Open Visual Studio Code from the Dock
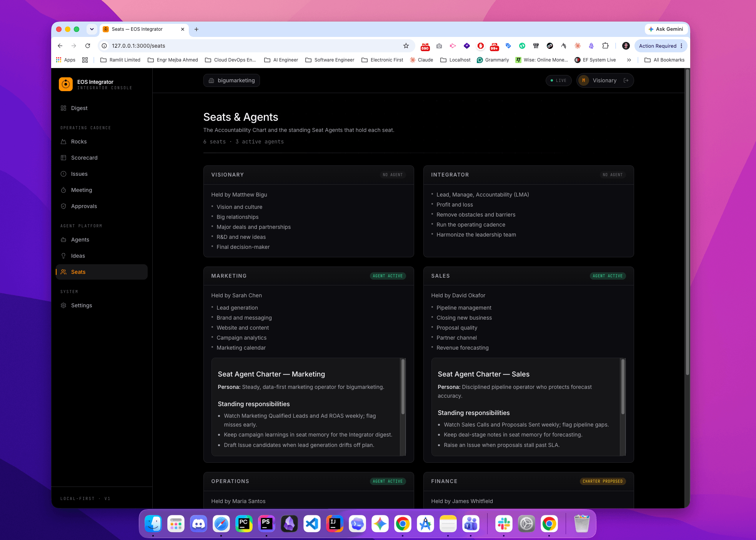 312,524
